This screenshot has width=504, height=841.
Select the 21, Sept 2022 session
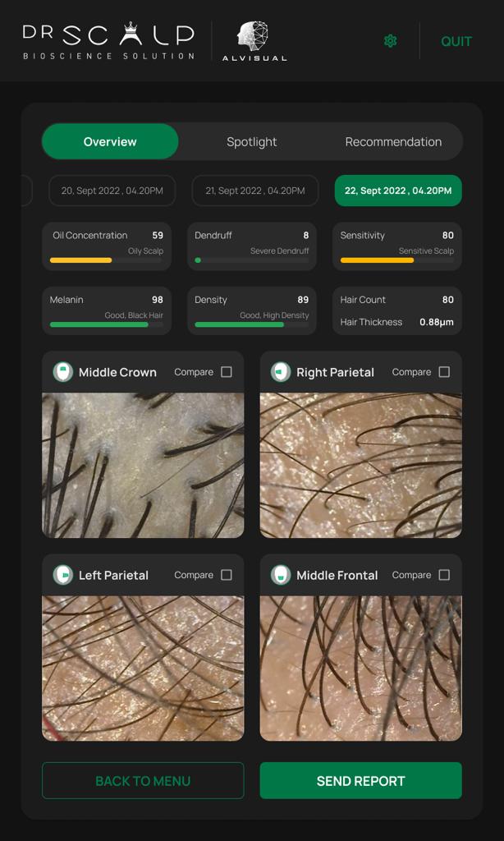point(255,191)
